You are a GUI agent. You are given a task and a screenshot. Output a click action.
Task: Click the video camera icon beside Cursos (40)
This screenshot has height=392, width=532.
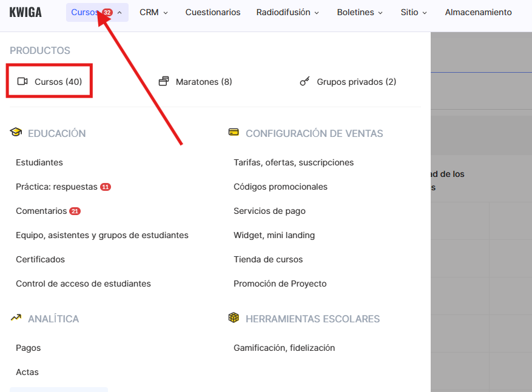(23, 82)
